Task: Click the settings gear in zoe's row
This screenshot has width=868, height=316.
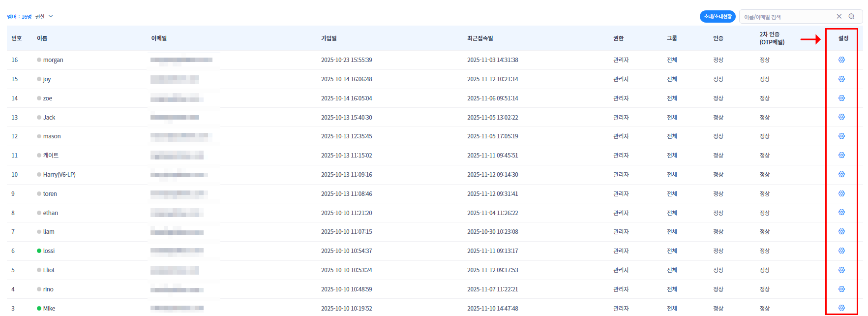Action: pyautogui.click(x=841, y=98)
